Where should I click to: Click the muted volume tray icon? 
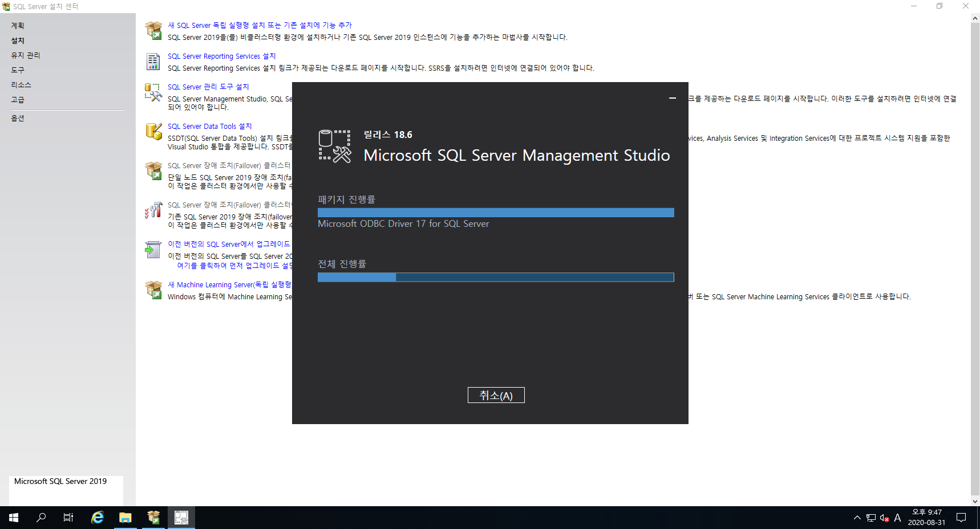[885, 518]
